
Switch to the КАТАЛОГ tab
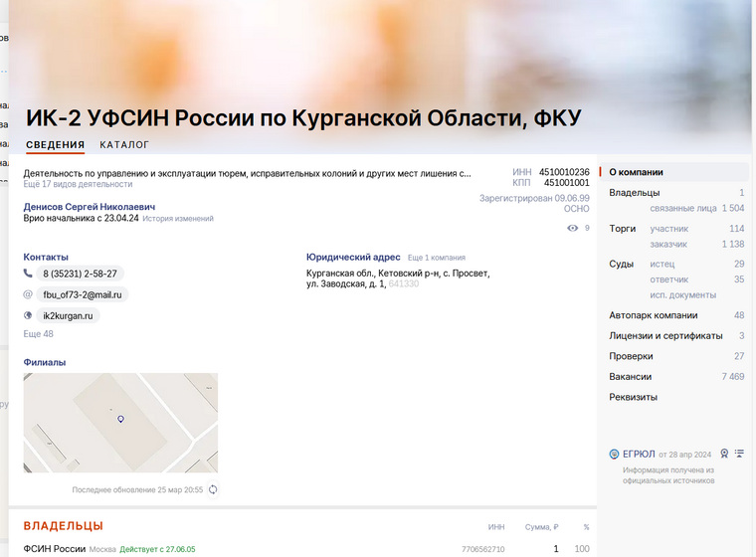point(124,144)
